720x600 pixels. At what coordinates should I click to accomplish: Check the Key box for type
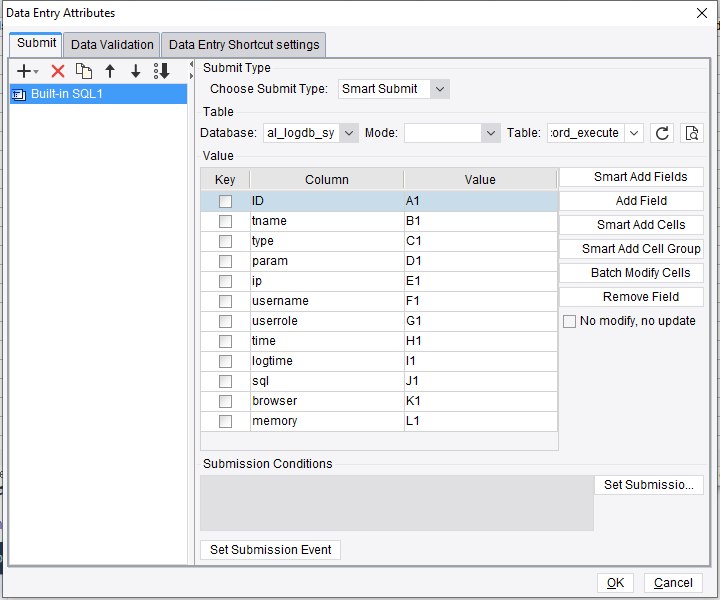225,241
